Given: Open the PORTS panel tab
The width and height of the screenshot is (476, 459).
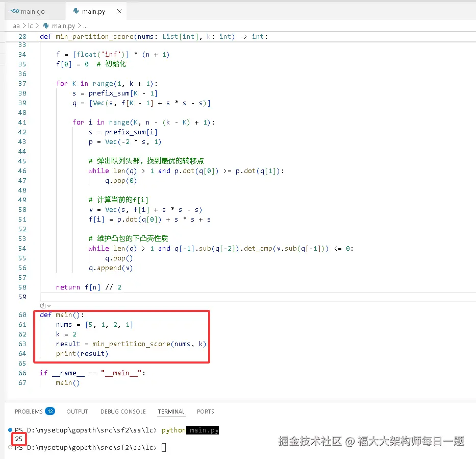Looking at the screenshot, I should 206,412.
